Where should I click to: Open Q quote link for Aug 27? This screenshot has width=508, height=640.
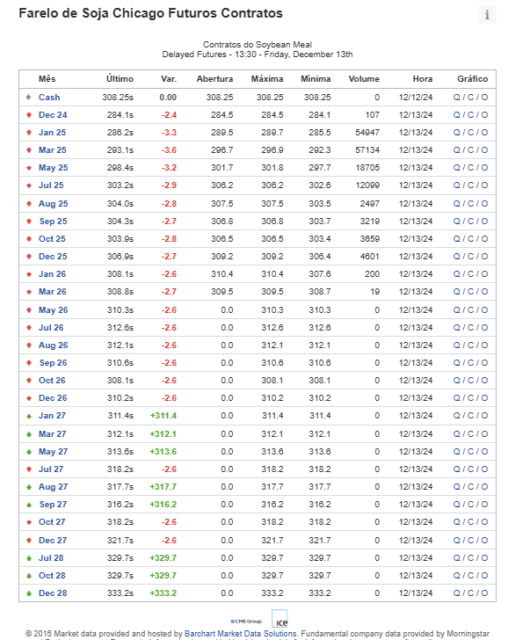(x=457, y=487)
